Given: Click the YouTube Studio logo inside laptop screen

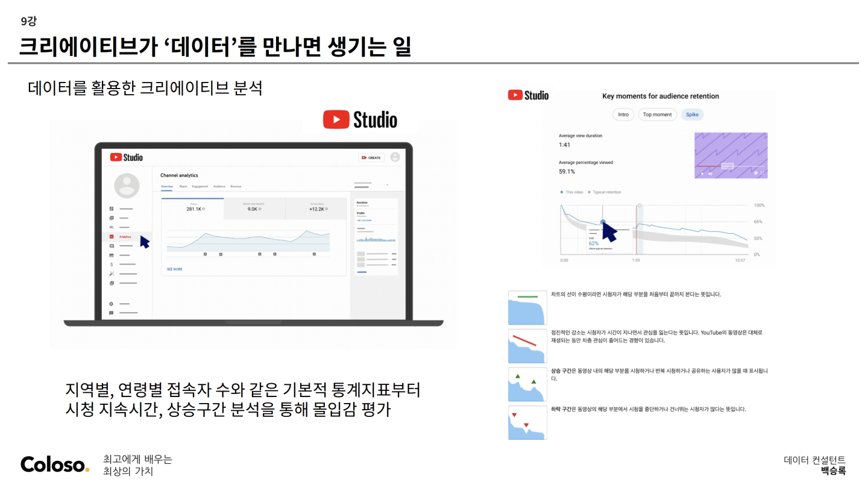Looking at the screenshot, I should coord(127,157).
